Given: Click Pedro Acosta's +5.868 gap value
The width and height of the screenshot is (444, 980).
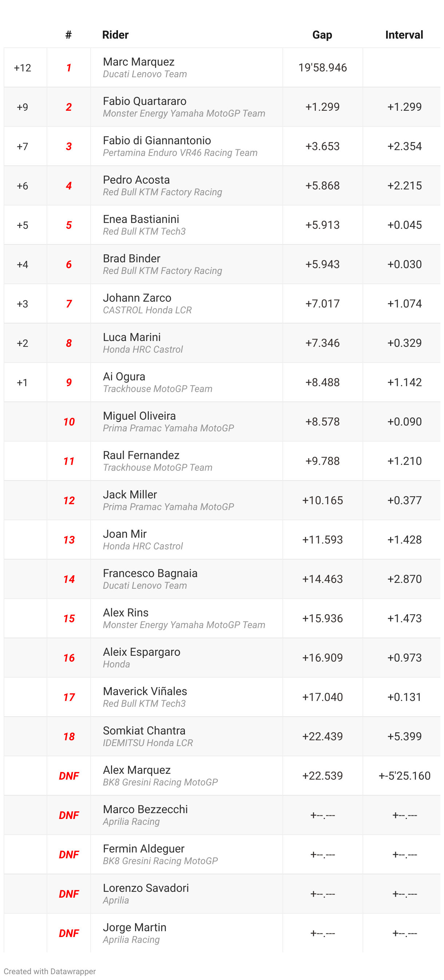Looking at the screenshot, I should pyautogui.click(x=322, y=185).
